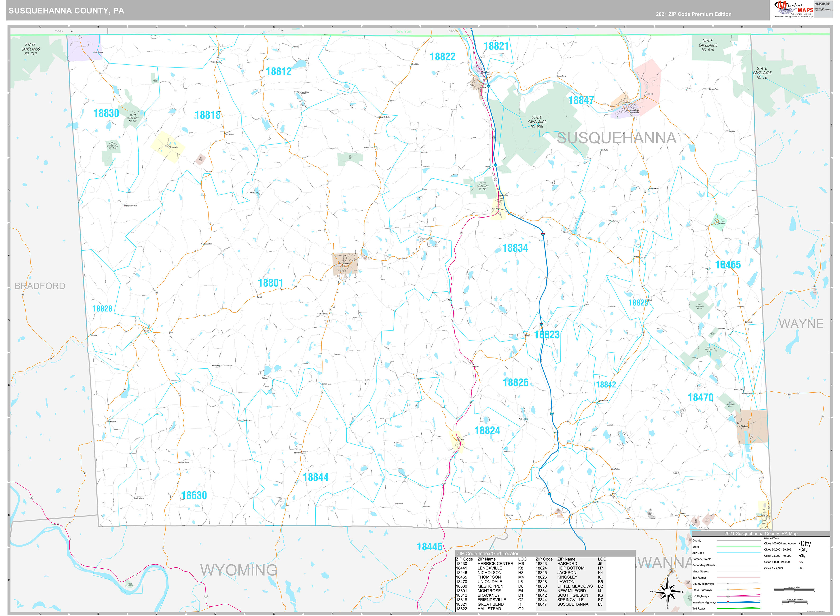This screenshot has height=616, width=840.
Task: Expand the Cities and Towns legend section
Action: pos(771,539)
